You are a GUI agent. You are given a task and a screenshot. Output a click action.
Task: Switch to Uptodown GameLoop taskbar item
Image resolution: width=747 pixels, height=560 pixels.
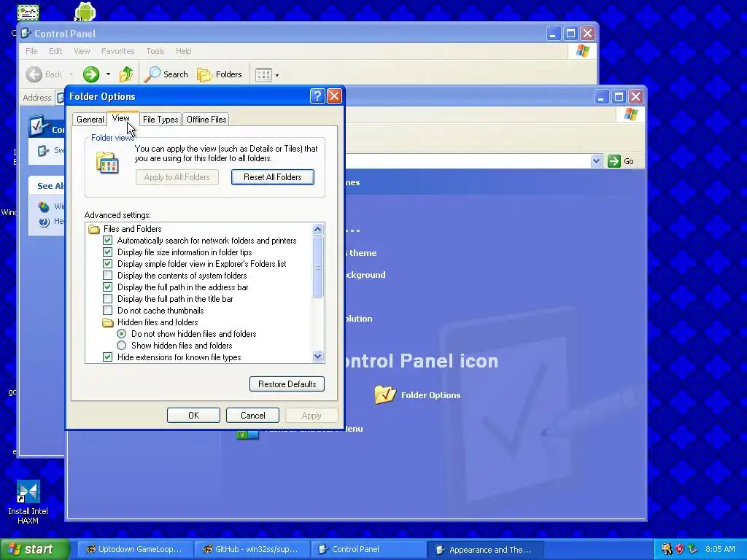135,550
